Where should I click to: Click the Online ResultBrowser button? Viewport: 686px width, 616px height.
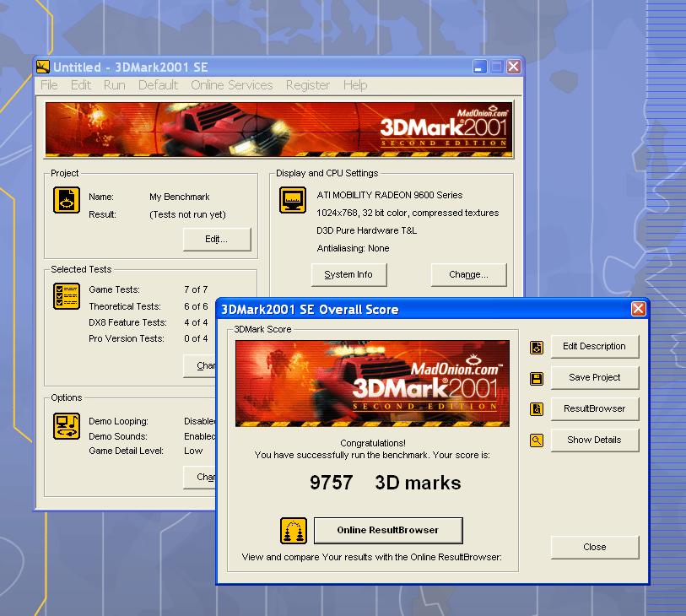[x=388, y=530]
